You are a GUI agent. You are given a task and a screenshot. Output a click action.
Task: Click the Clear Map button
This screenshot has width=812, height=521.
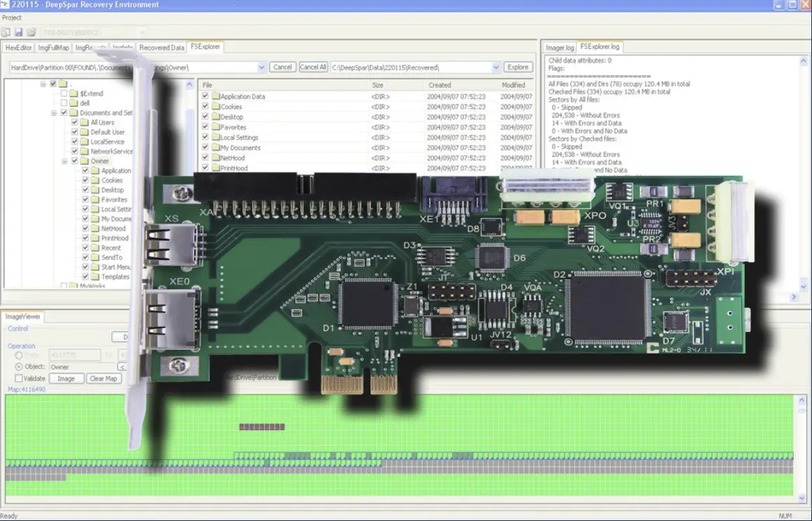click(x=104, y=378)
